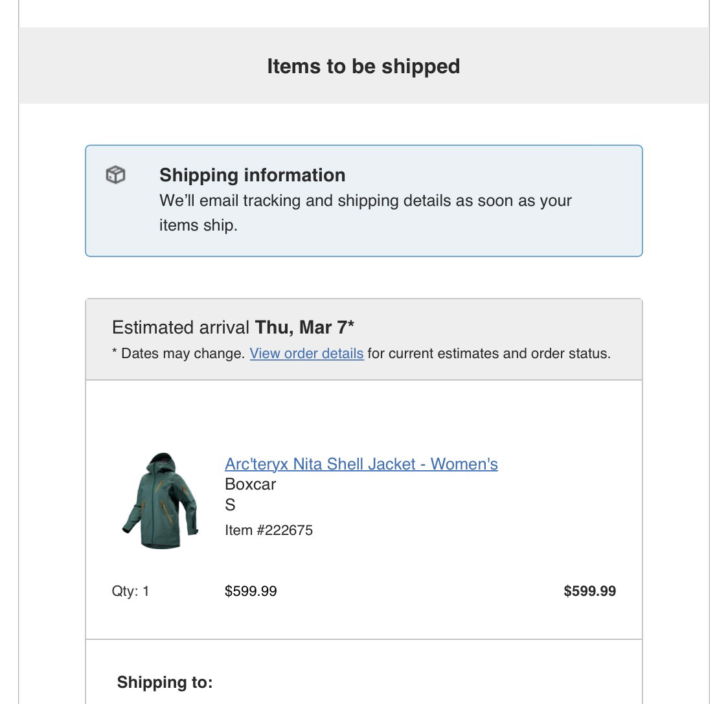This screenshot has width=728, height=704.
Task: Click the size "S" label
Action: point(230,505)
